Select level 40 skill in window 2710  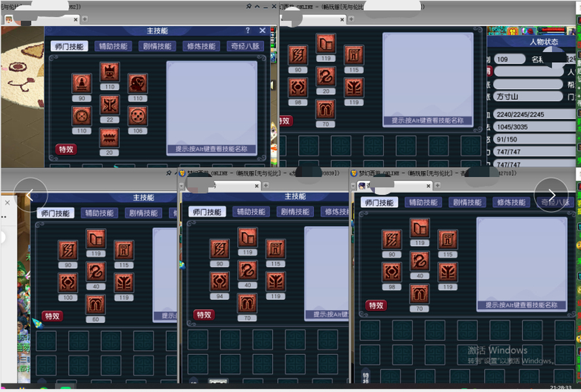coord(420,261)
